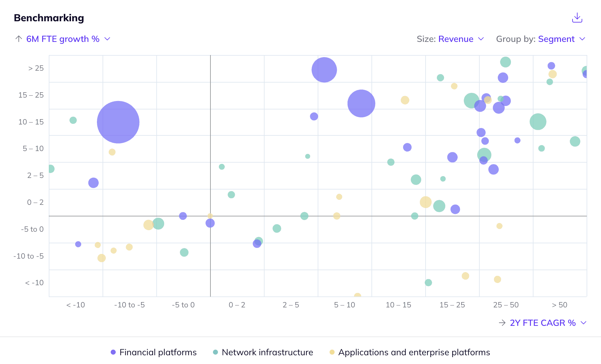Select the large green bubble in 10 – 15 row
The height and width of the screenshot is (364, 601).
(538, 122)
